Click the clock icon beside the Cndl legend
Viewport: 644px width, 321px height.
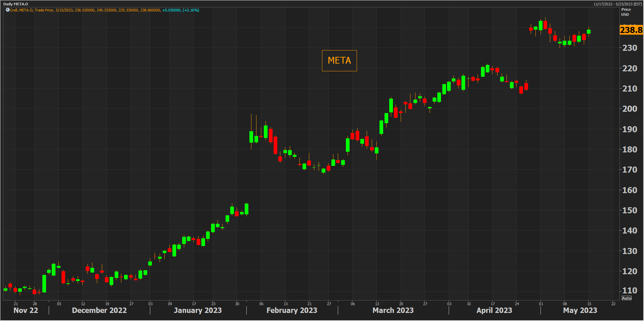[7, 10]
